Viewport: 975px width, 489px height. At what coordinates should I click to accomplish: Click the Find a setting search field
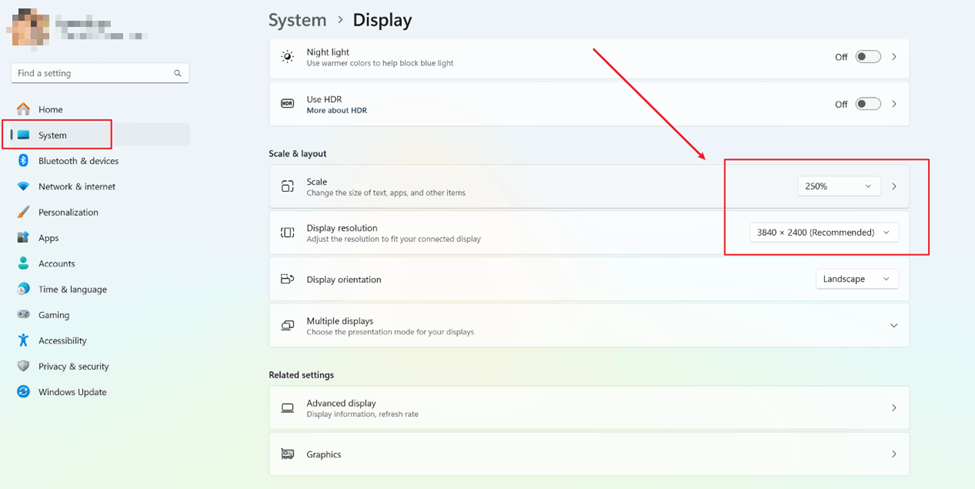pos(100,73)
